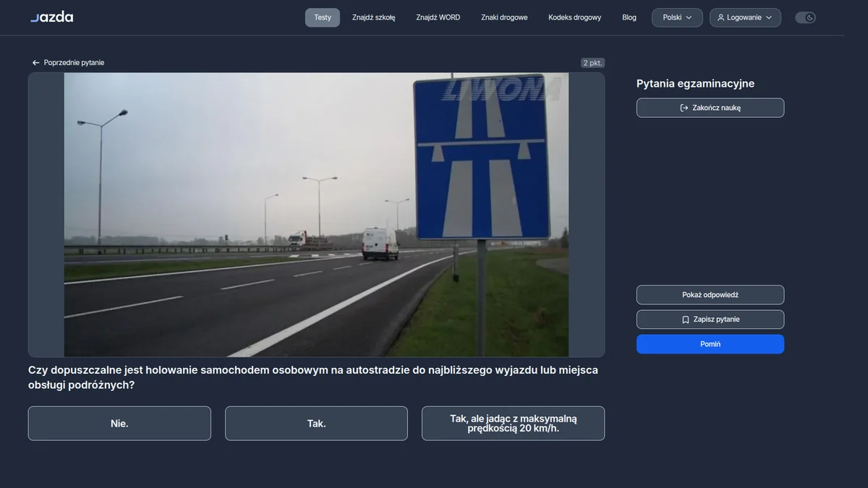Navigate to Kodeks drogowy

[x=575, y=17]
